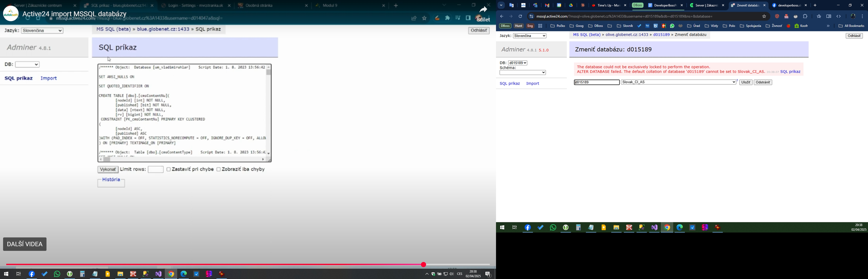This screenshot has height=279, width=868.
Task: Open the Schéma dropdown
Action: [523, 73]
